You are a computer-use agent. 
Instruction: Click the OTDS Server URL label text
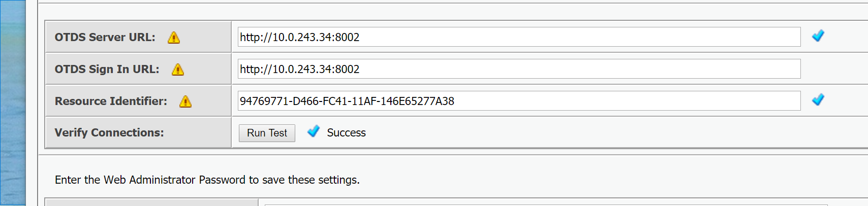(105, 38)
